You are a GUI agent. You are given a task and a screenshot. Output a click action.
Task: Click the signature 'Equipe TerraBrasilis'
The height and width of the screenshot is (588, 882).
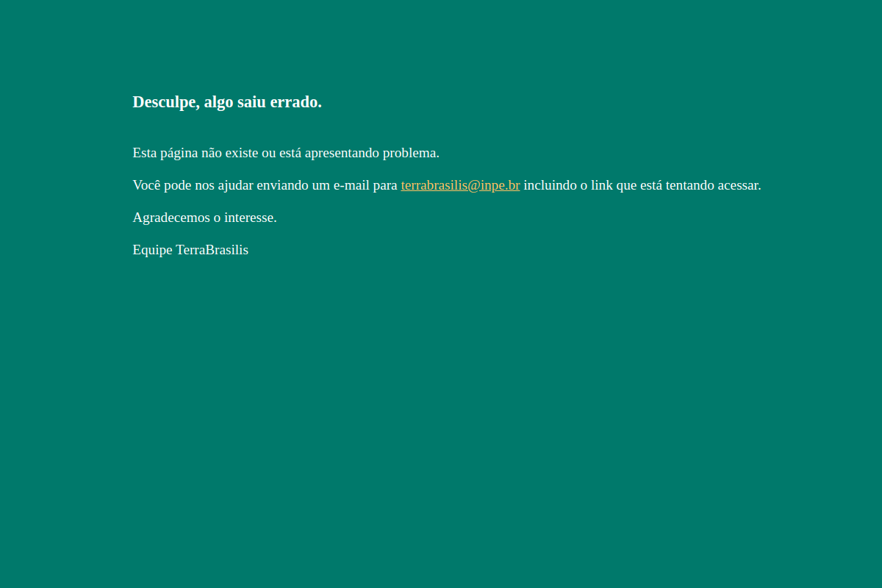coord(190,250)
